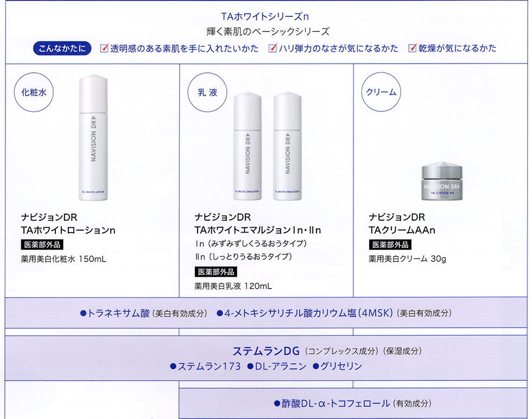Select the right TA White Emulsion bottle
Screen dimensions: 532x419
click(287, 146)
